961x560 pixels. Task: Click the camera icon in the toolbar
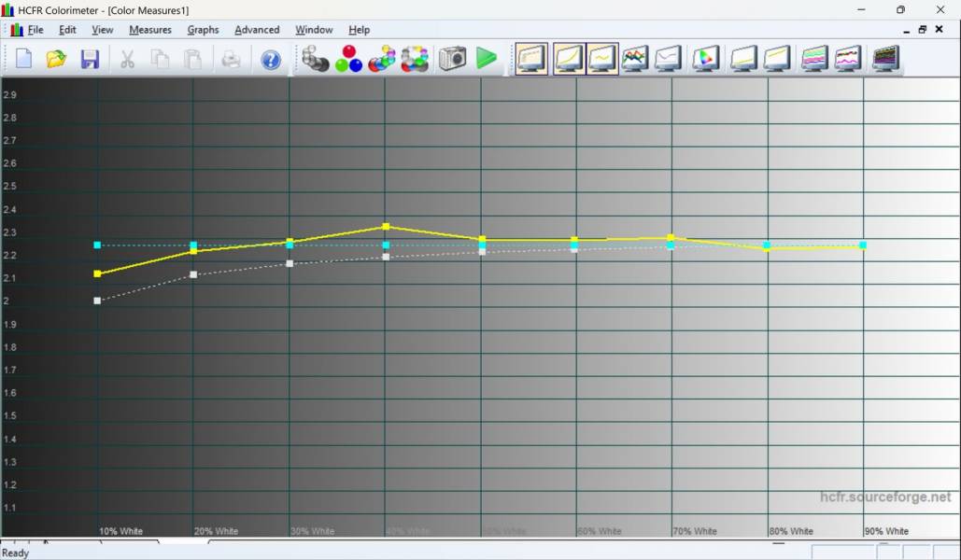453,59
